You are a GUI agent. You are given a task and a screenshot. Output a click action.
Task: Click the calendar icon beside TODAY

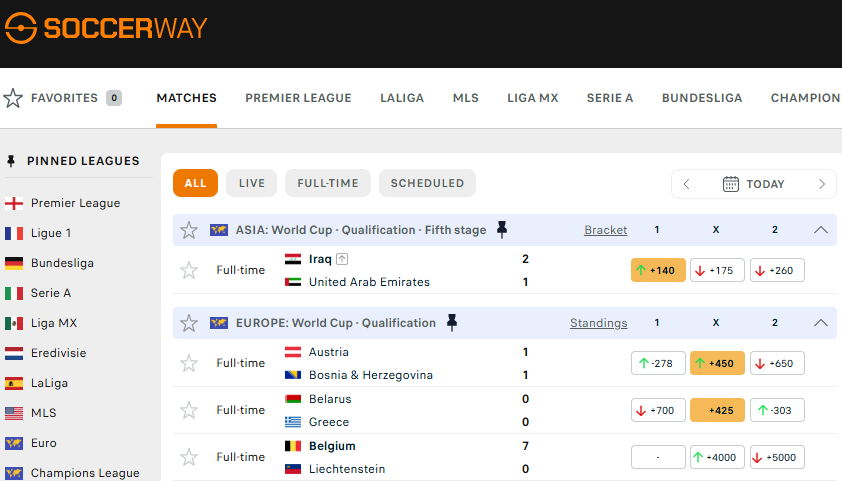(730, 184)
